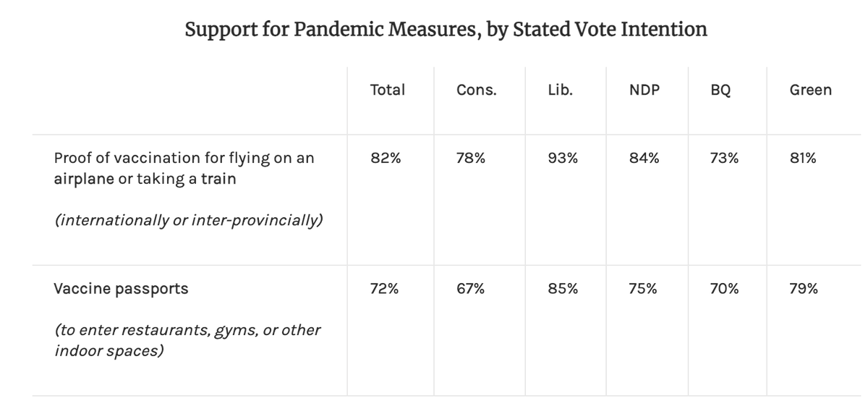Click the internationally or inter-provincially note
Viewport: 868px width, 401px height.
coord(188,220)
